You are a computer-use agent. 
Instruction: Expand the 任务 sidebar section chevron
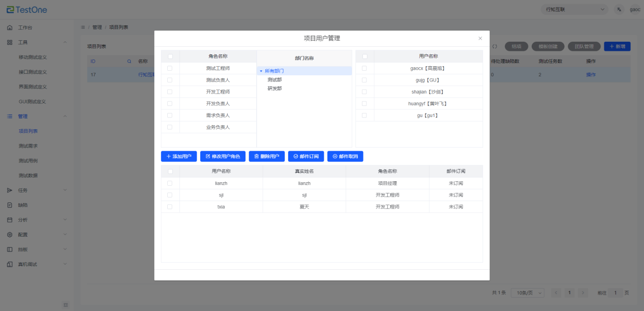click(65, 190)
